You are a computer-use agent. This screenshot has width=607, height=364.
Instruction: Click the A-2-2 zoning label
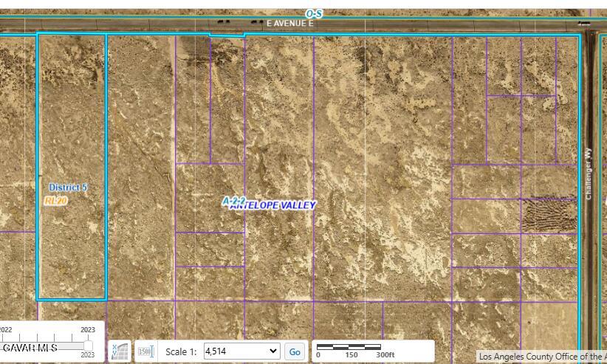point(233,200)
